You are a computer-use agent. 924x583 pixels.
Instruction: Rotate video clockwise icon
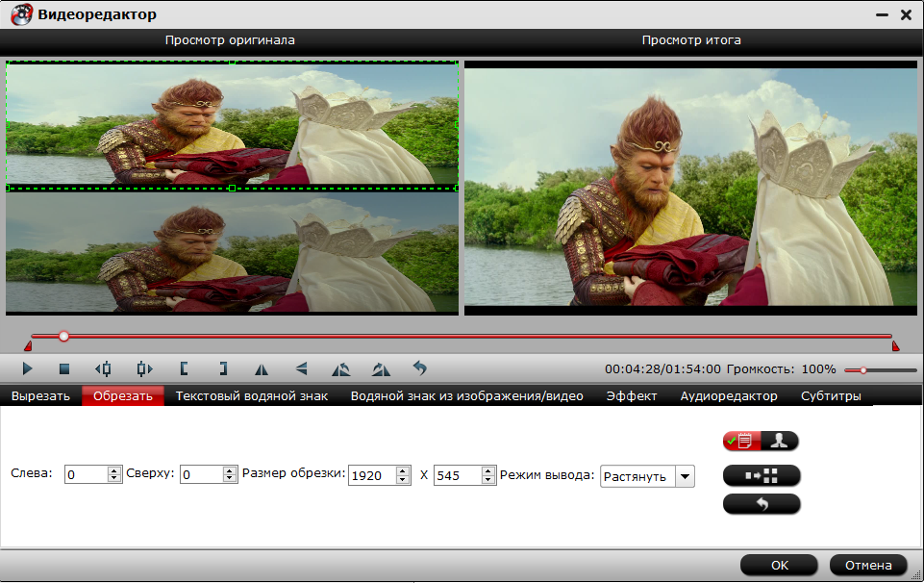pyautogui.click(x=381, y=369)
